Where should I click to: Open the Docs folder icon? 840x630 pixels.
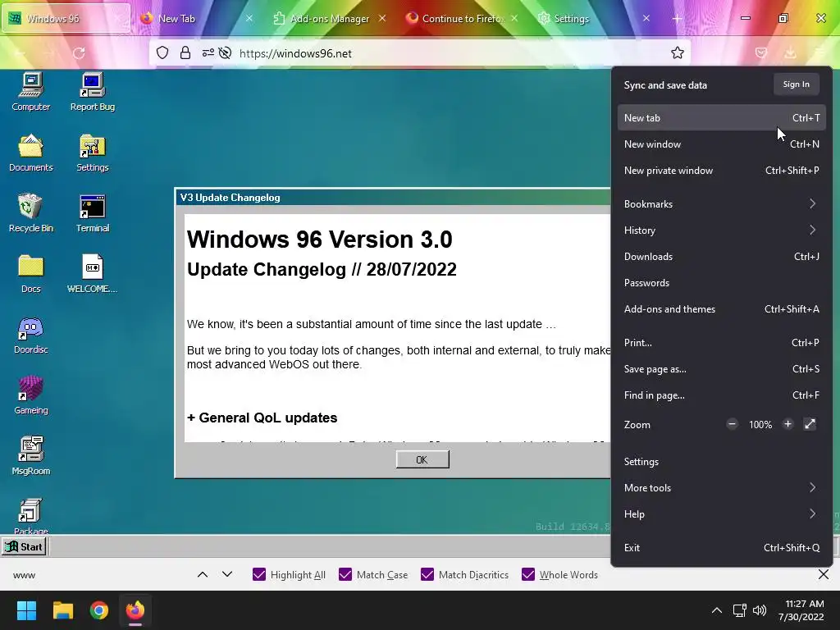pyautogui.click(x=31, y=273)
